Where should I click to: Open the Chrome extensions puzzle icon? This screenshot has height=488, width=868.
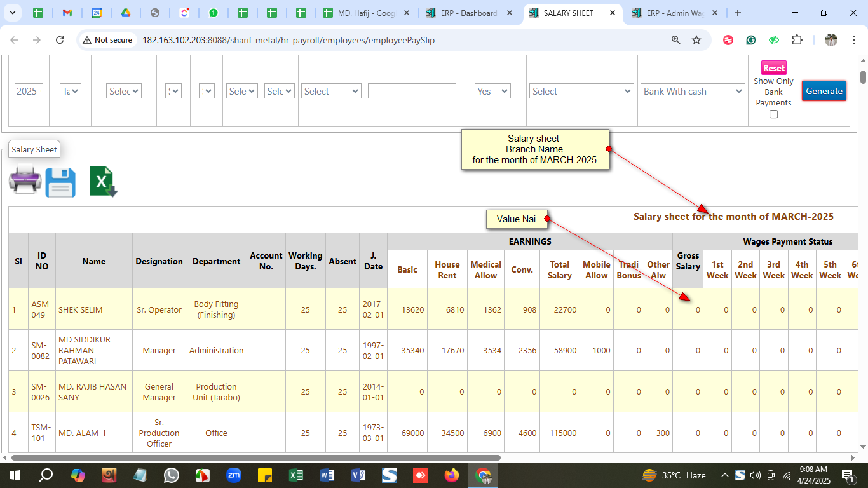[x=797, y=40]
